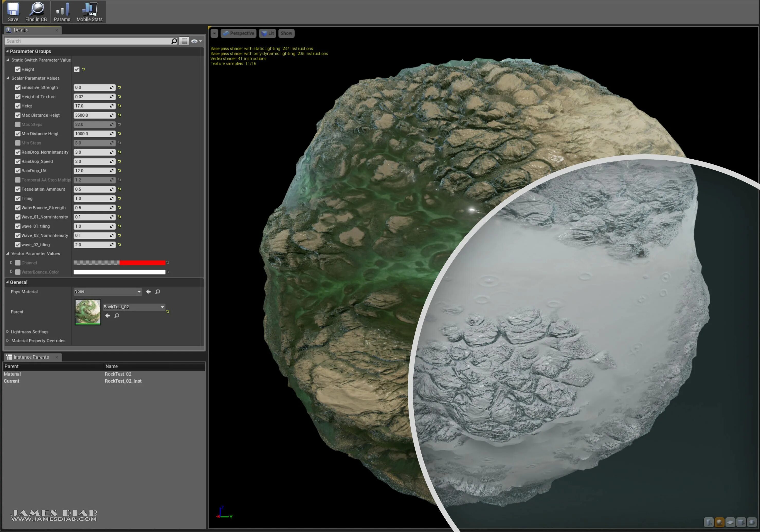This screenshot has height=532, width=760.
Task: Click the Perspective viewport button
Action: click(x=239, y=33)
